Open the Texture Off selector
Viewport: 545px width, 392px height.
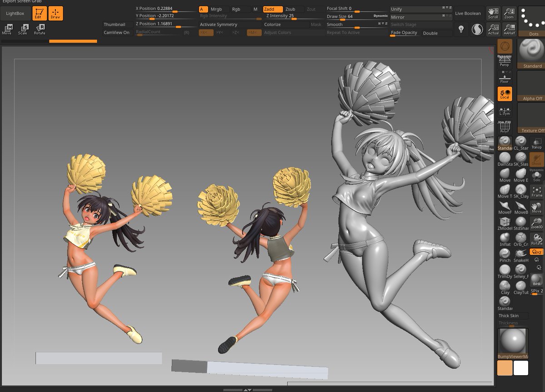coord(532,118)
